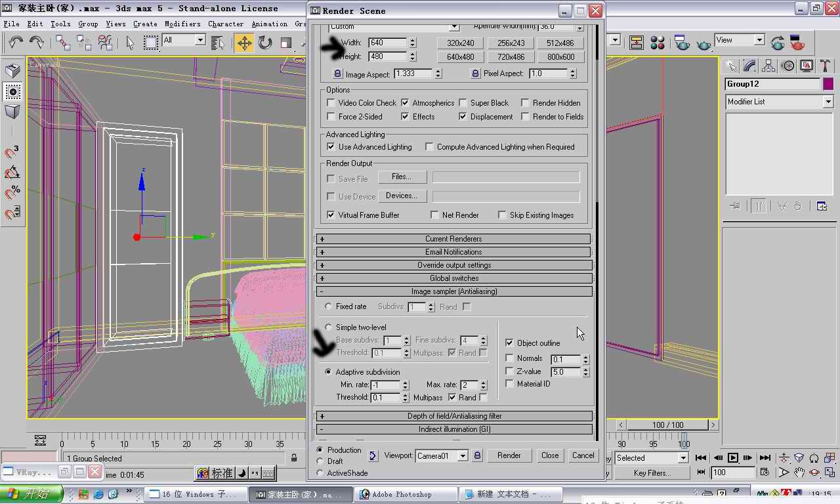Select the Select and Link tool
Image resolution: width=840 pixels, height=504 pixels.
[63, 43]
